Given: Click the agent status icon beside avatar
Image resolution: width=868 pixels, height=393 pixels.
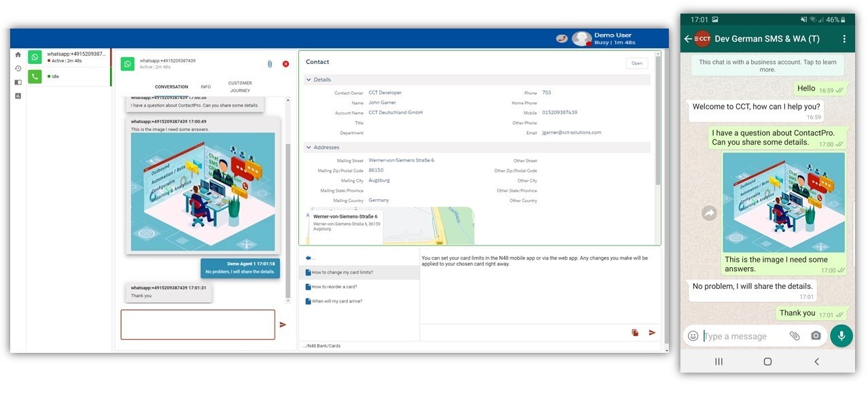Looking at the screenshot, I should [x=561, y=39].
